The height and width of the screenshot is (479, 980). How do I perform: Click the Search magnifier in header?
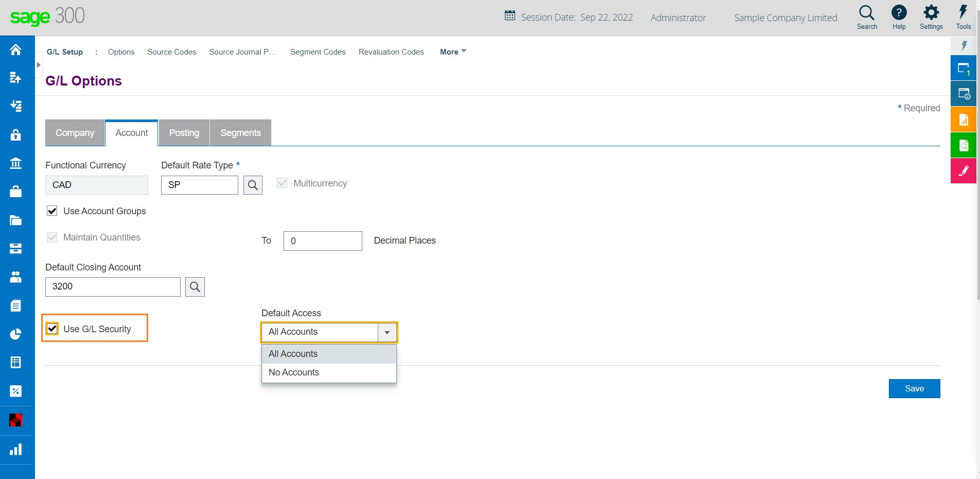pos(867,13)
